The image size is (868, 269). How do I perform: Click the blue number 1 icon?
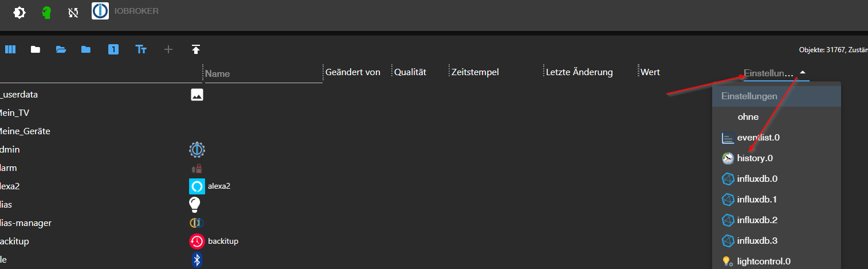tap(113, 50)
